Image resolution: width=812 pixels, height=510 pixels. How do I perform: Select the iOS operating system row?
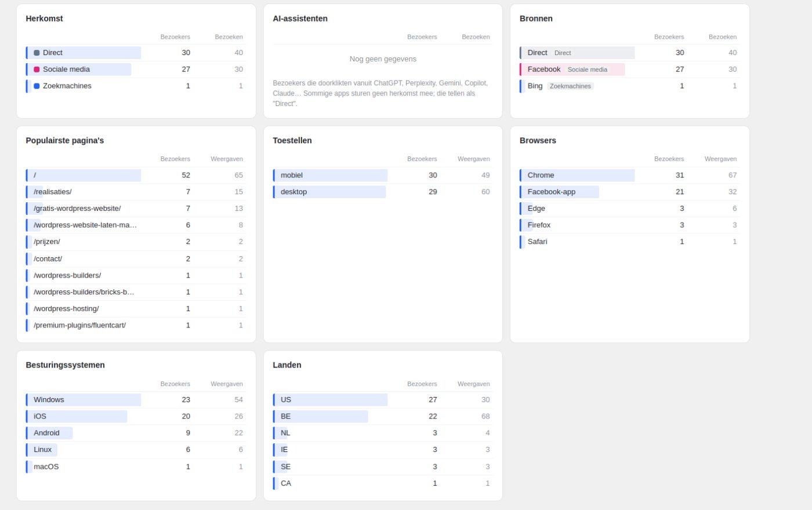click(136, 417)
